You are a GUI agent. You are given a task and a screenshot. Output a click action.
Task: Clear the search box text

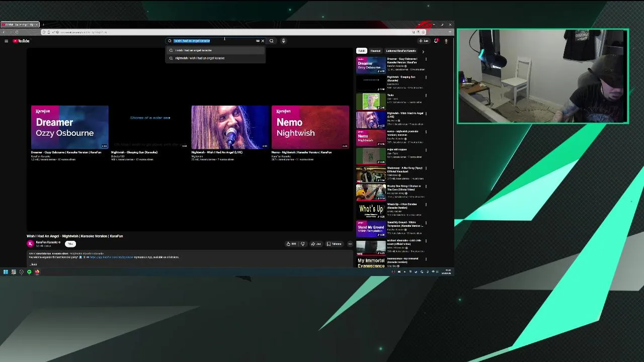point(263,41)
